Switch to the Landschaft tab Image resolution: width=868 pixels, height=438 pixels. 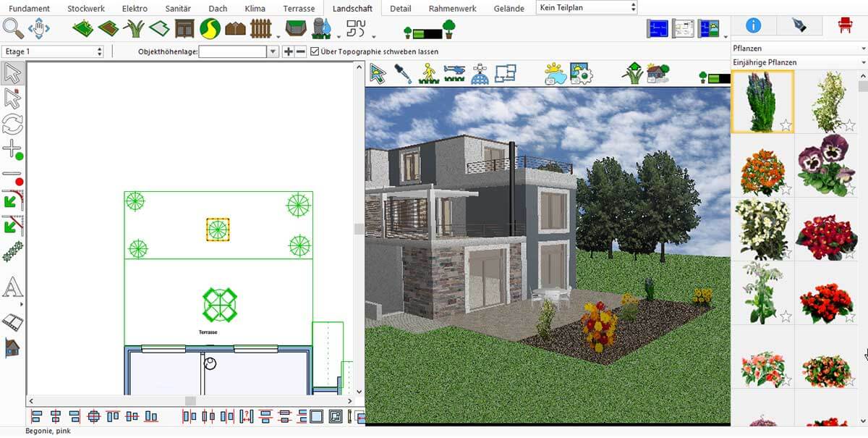click(352, 8)
